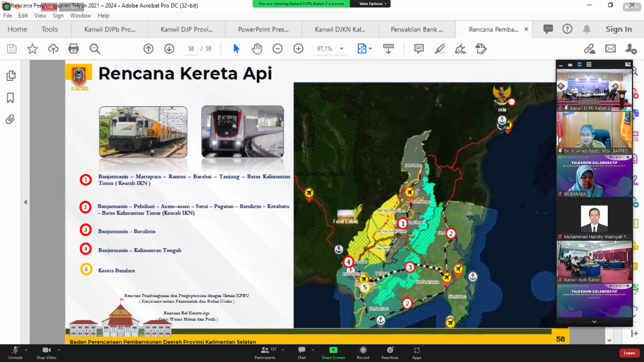This screenshot has height=362, width=644.
Task: Click the Print file icon
Action: coord(73,49)
